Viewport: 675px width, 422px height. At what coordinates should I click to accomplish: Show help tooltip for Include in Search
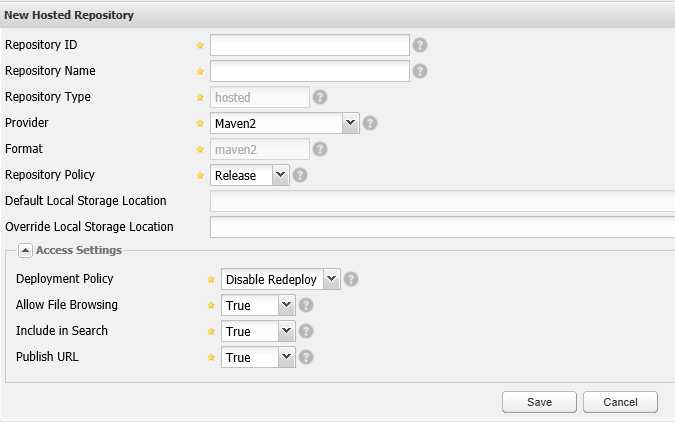[306, 331]
